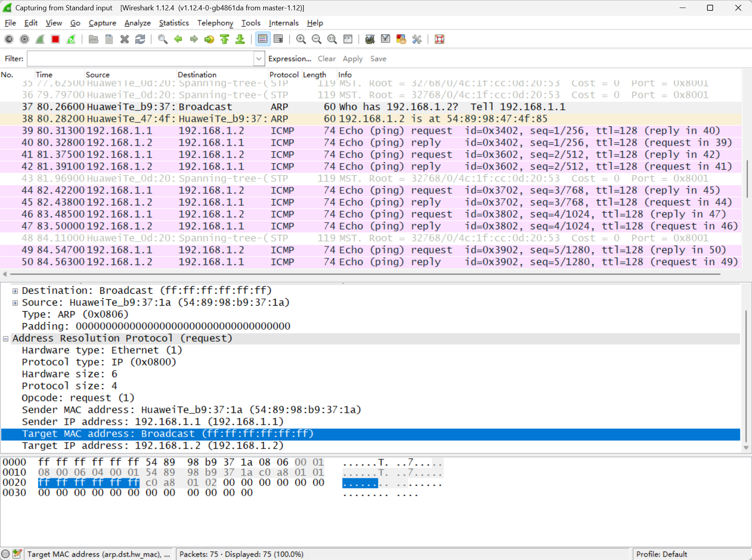Jump to the last packet
The height and width of the screenshot is (560, 752).
240,39
